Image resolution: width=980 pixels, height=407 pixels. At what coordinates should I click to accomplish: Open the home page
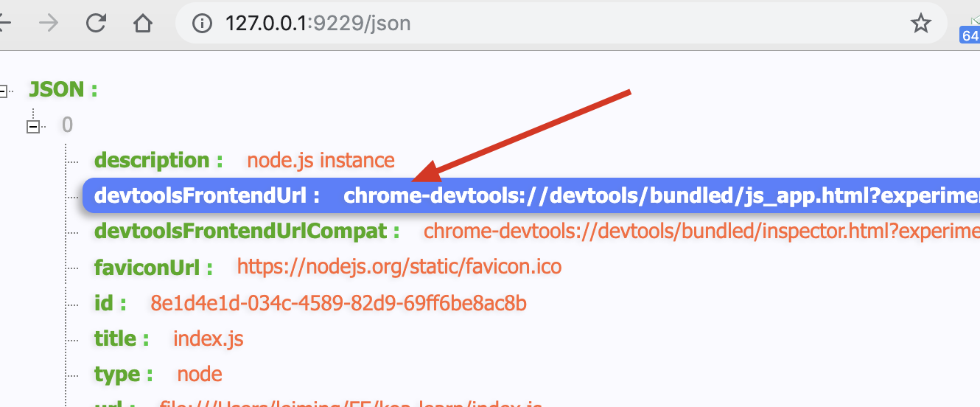click(x=143, y=24)
